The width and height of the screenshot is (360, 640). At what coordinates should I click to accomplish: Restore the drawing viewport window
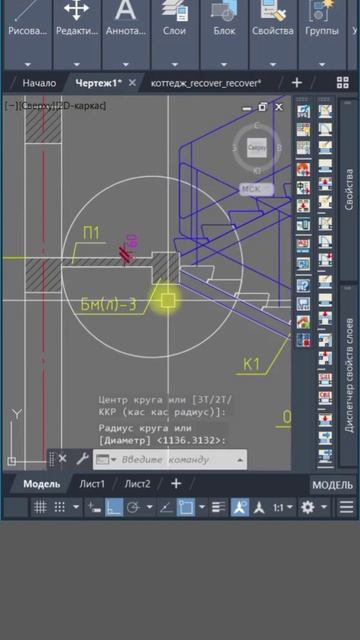[x=262, y=107]
